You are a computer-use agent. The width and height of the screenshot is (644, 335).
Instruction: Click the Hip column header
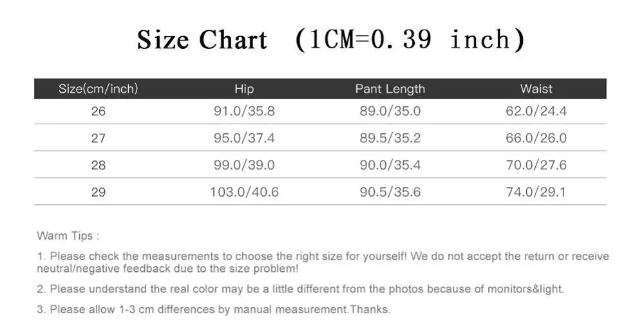(x=244, y=89)
